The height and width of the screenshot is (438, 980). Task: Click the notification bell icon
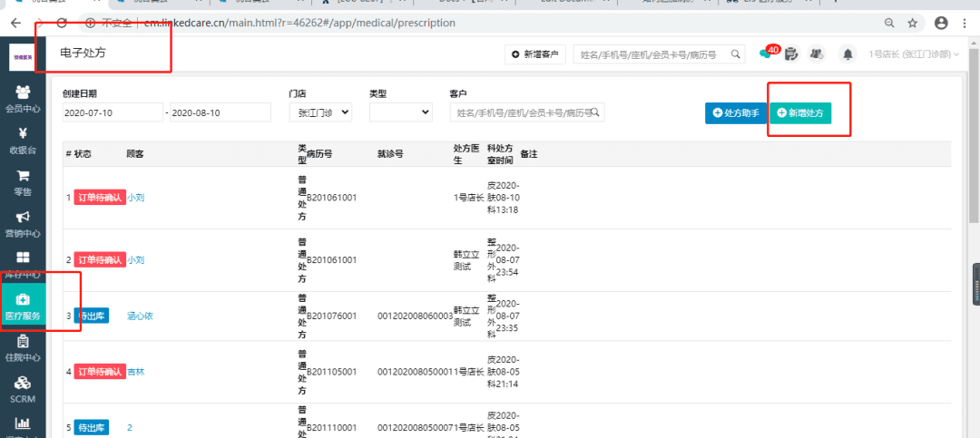(x=848, y=54)
